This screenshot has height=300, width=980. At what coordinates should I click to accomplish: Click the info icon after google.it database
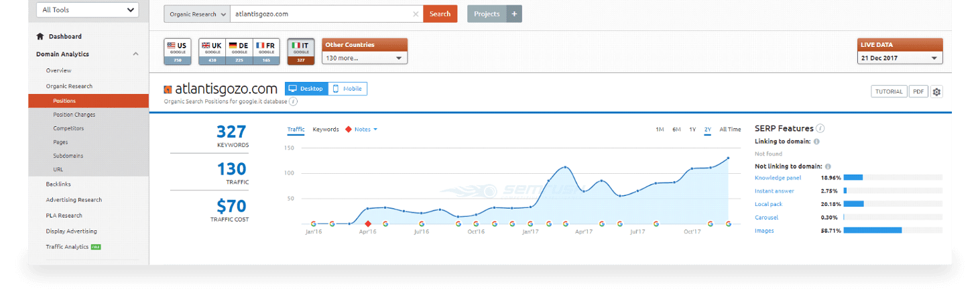tap(294, 101)
